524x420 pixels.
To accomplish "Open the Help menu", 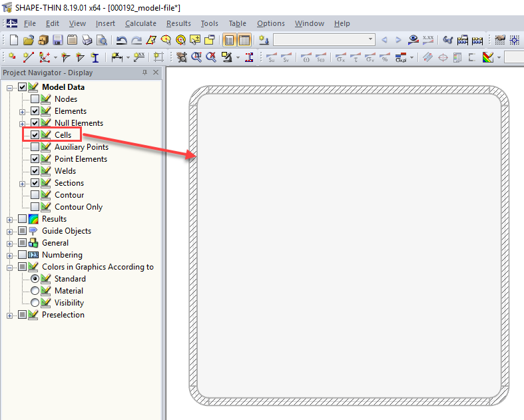I will tap(342, 23).
